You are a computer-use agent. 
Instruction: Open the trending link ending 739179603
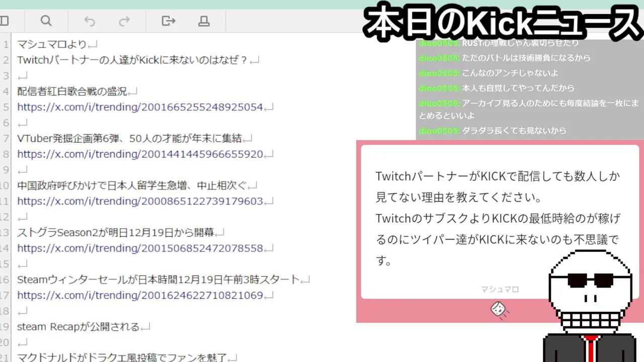[x=140, y=201]
